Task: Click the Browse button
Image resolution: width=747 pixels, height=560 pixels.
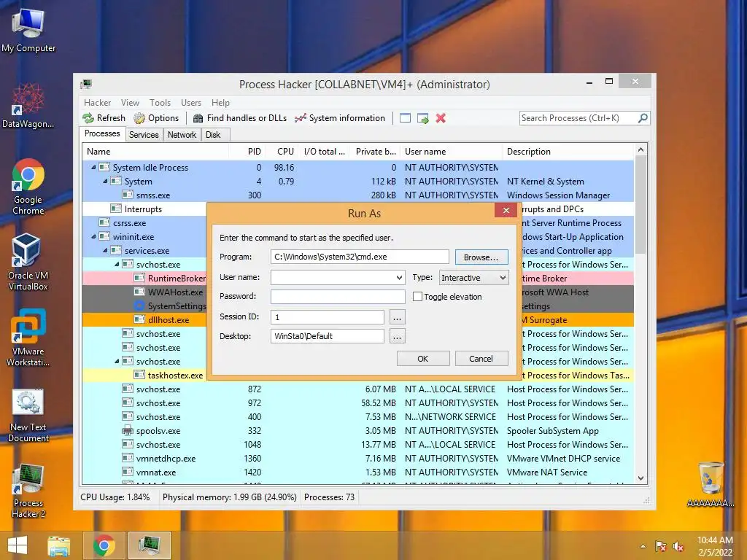Action: tap(481, 257)
